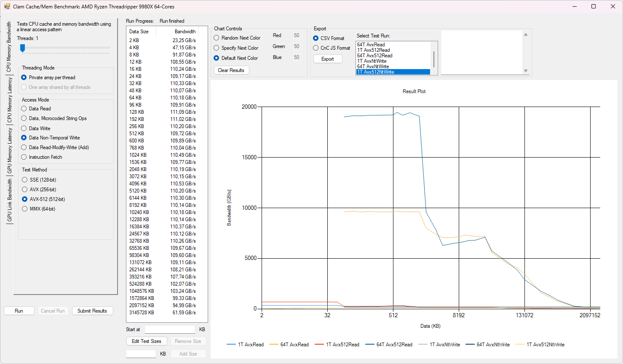Click the Run button
The width and height of the screenshot is (623, 364).
(x=19, y=311)
